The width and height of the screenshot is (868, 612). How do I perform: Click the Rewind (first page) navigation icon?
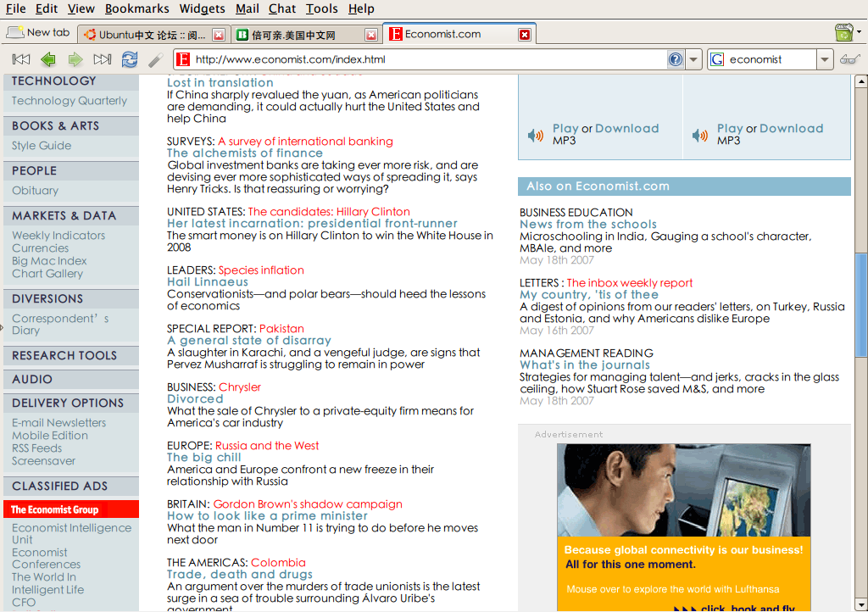point(21,59)
